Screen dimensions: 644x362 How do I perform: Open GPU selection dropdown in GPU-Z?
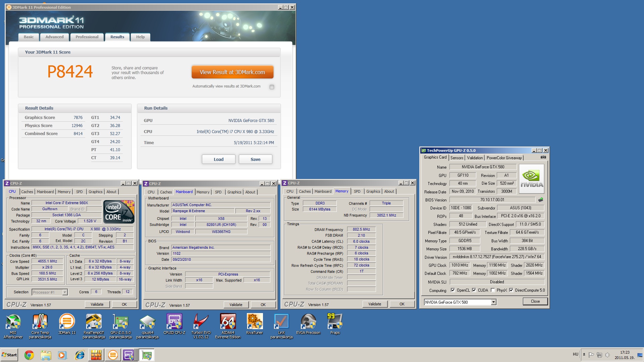493,302
